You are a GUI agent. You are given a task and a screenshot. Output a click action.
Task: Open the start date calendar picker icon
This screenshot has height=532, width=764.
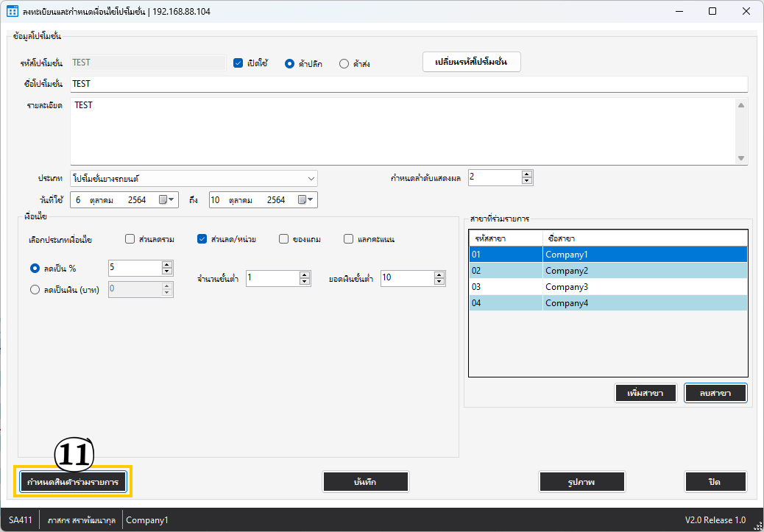pos(163,200)
